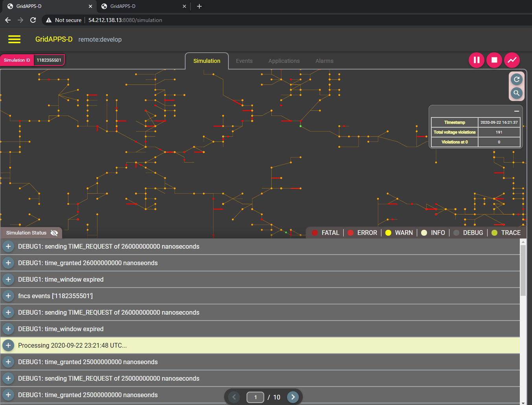This screenshot has height=405, width=532.
Task: Open a new browser tab
Action: (199, 6)
